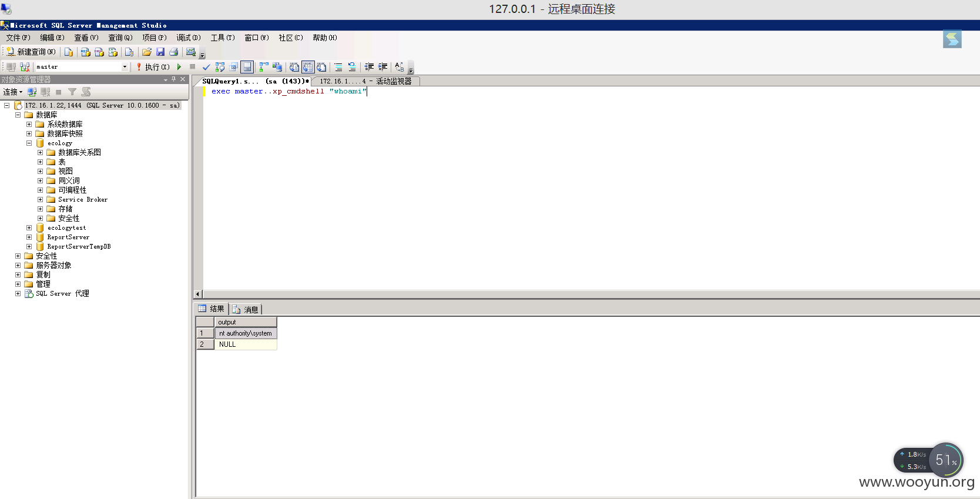Open the 查询 (Query) menu

coord(120,38)
